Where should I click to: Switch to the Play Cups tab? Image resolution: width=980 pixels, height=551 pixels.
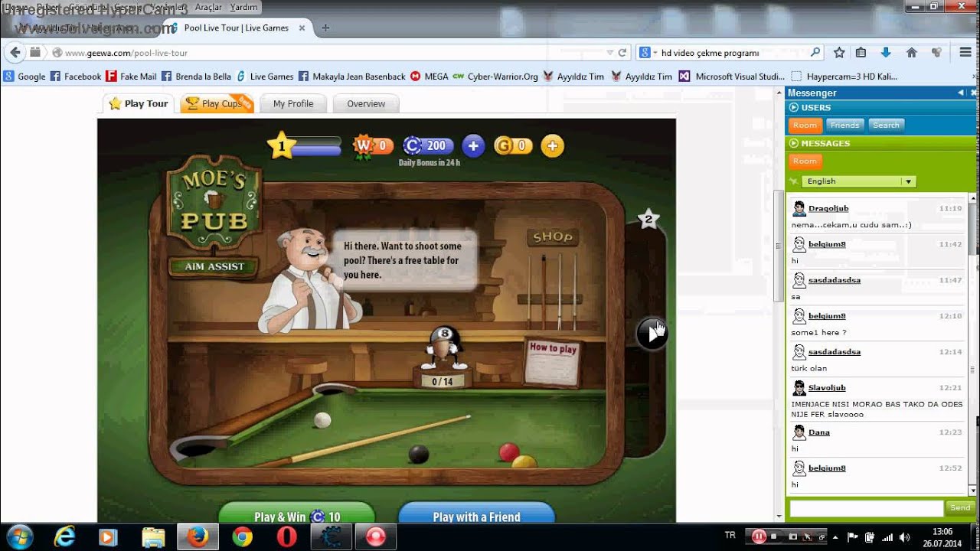click(217, 103)
